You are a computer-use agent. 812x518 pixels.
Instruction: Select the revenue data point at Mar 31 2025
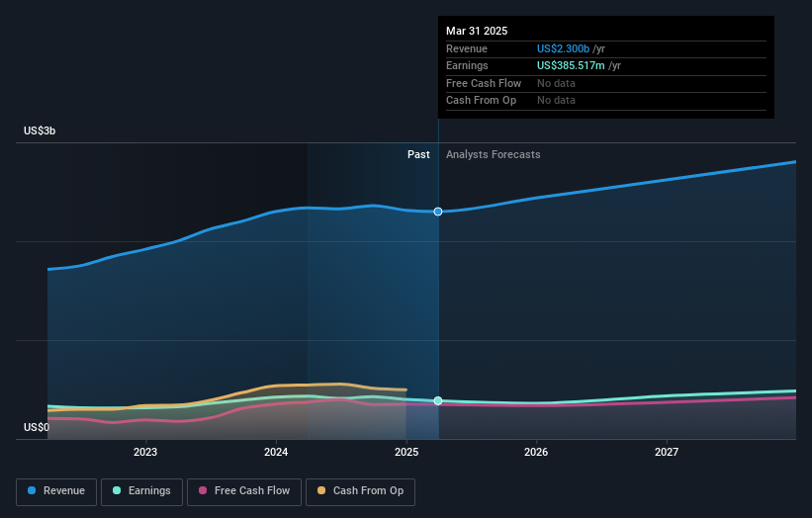(438, 212)
